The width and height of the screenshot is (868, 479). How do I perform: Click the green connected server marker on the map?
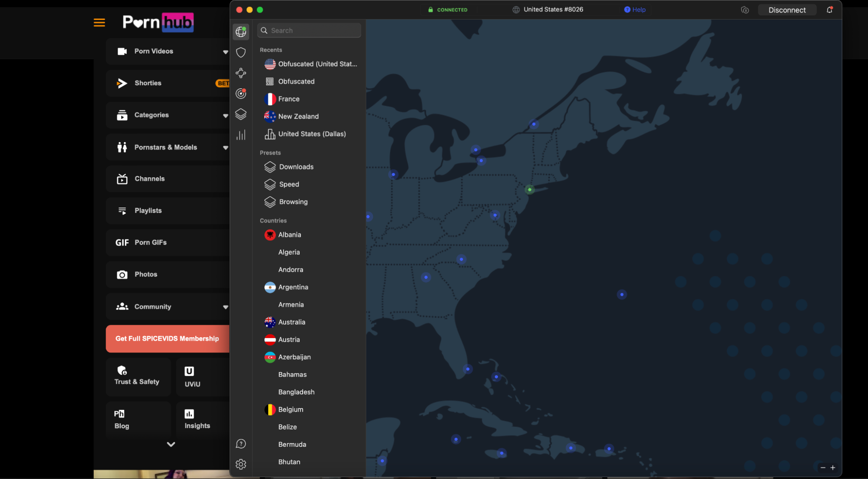(529, 190)
